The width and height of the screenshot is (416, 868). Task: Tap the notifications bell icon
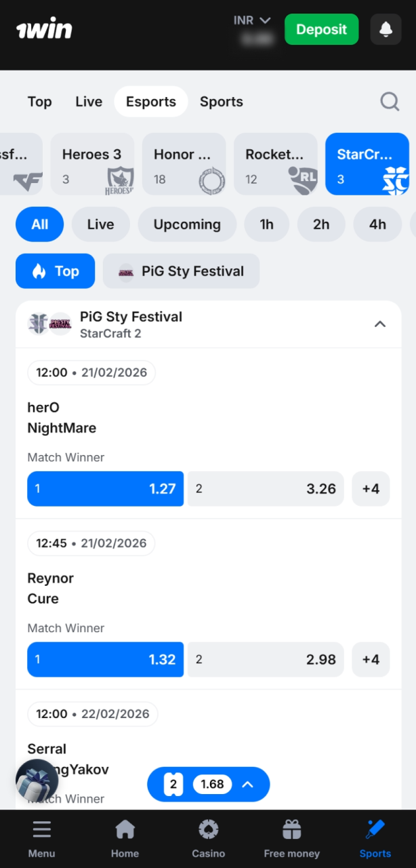coord(386,29)
